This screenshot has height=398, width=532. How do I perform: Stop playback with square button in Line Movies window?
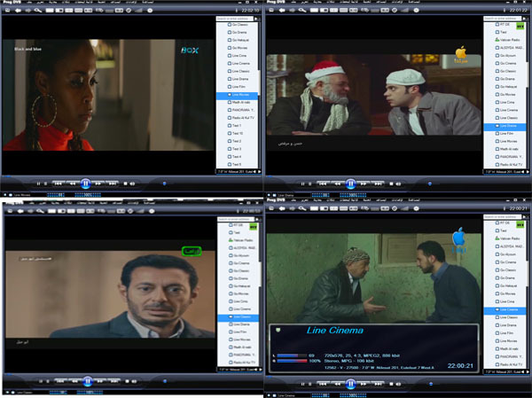click(125, 183)
